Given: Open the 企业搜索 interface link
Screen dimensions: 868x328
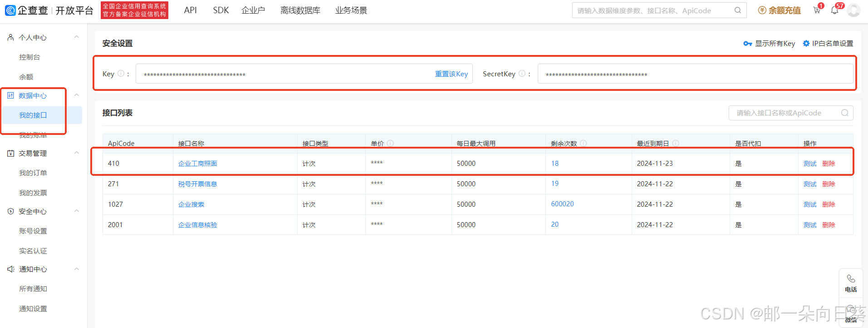Looking at the screenshot, I should tap(191, 204).
